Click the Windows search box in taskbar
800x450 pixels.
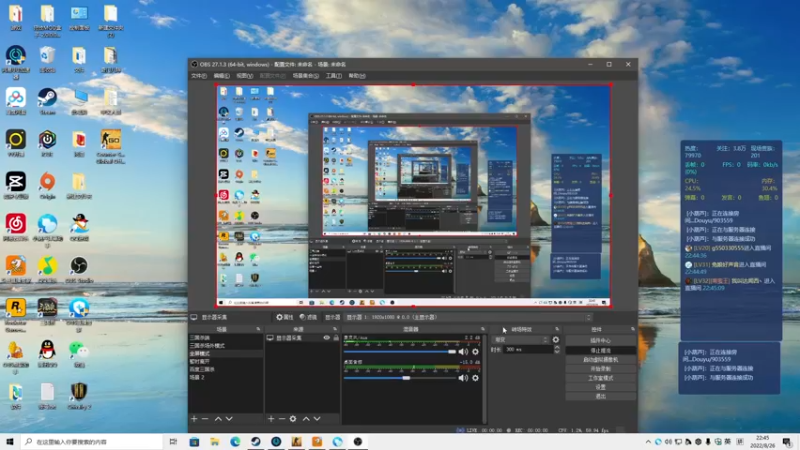point(92,442)
